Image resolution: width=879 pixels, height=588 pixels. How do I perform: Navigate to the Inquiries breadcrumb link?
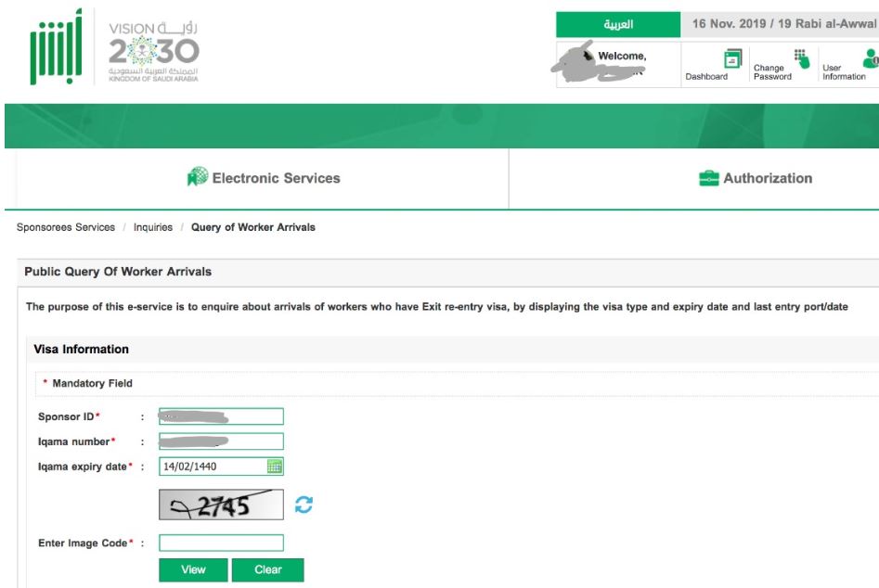(153, 227)
